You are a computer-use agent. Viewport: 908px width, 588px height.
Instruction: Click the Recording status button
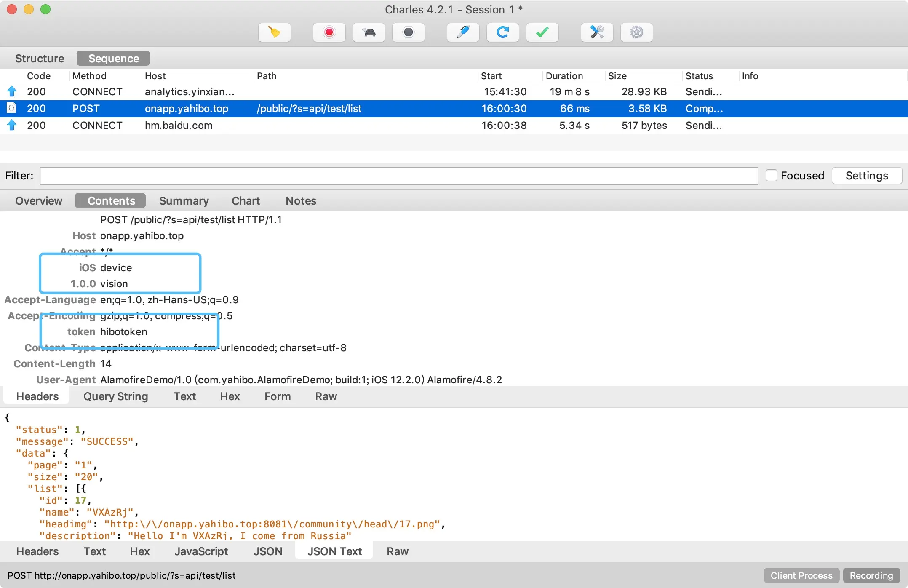871,575
